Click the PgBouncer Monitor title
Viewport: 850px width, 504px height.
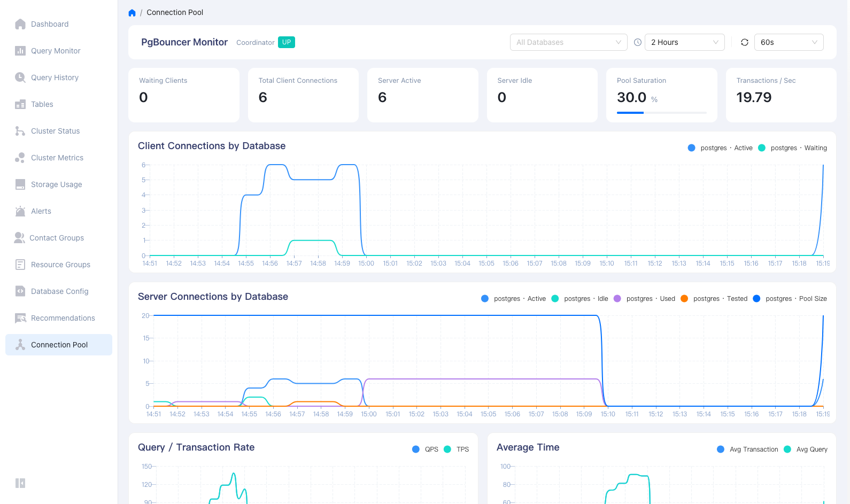[x=184, y=42]
